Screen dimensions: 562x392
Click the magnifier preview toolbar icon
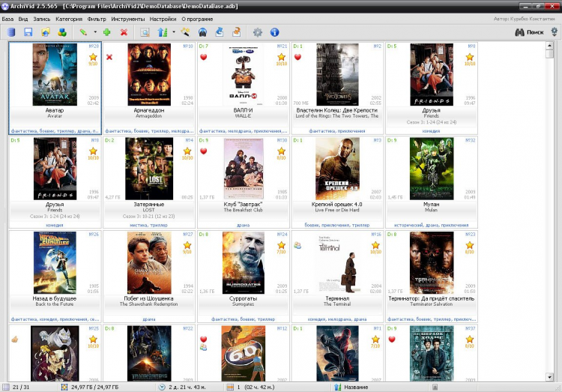pos(145,32)
